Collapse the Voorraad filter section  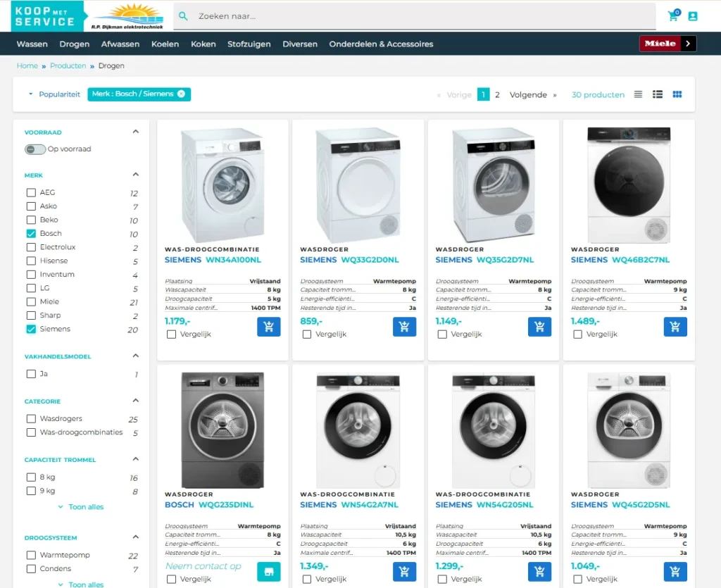point(136,132)
